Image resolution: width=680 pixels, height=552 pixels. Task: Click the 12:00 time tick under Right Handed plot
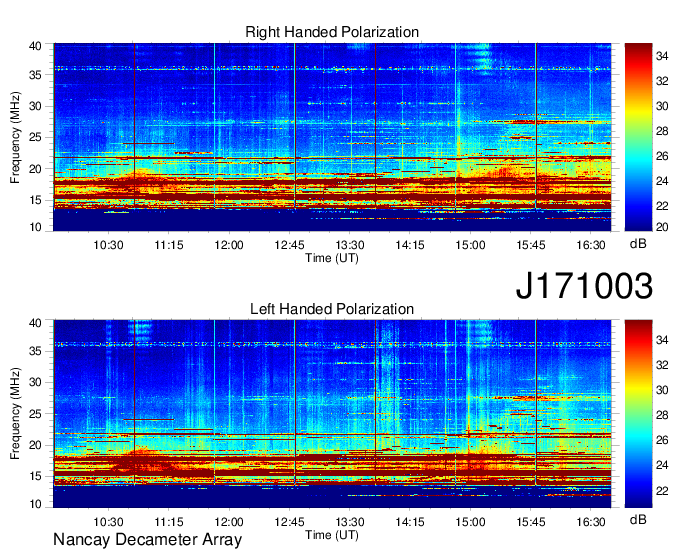229,245
